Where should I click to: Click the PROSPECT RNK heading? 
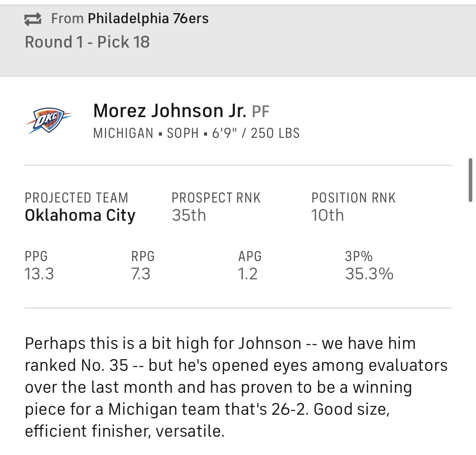[x=216, y=198]
